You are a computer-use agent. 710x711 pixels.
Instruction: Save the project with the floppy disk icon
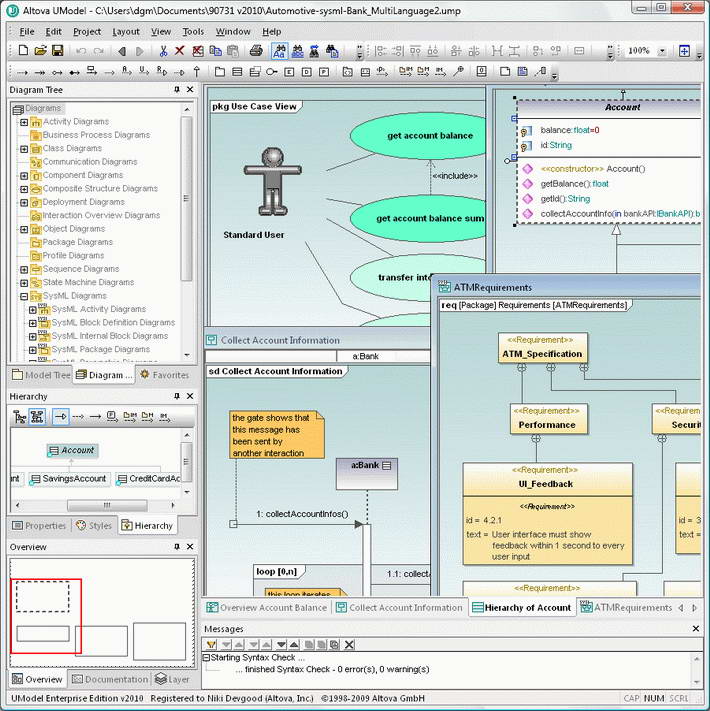pyautogui.click(x=58, y=50)
